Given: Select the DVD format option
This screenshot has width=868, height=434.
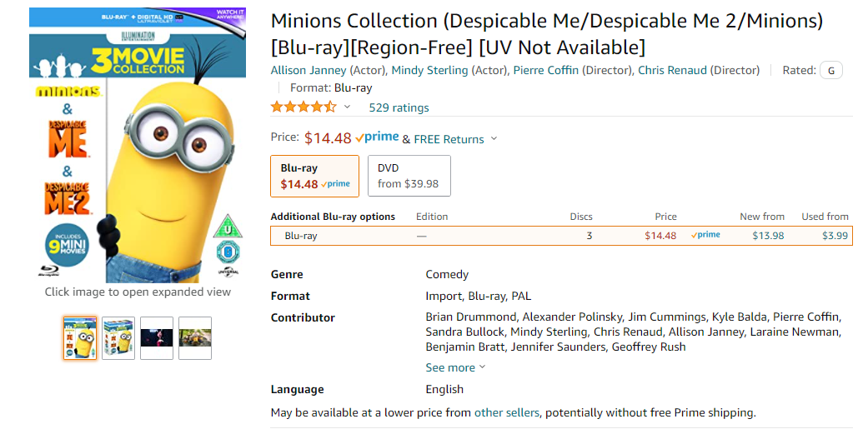Looking at the screenshot, I should coord(409,176).
